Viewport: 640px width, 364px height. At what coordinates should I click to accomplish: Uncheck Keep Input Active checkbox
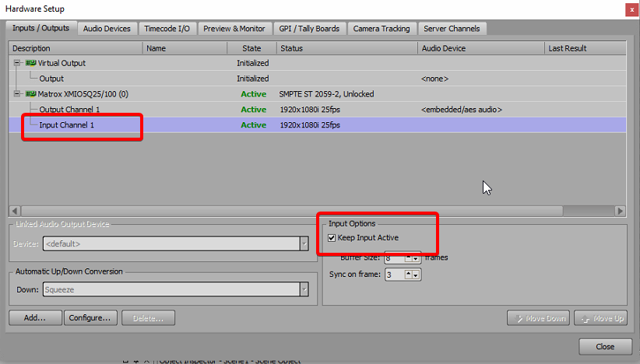(x=332, y=238)
